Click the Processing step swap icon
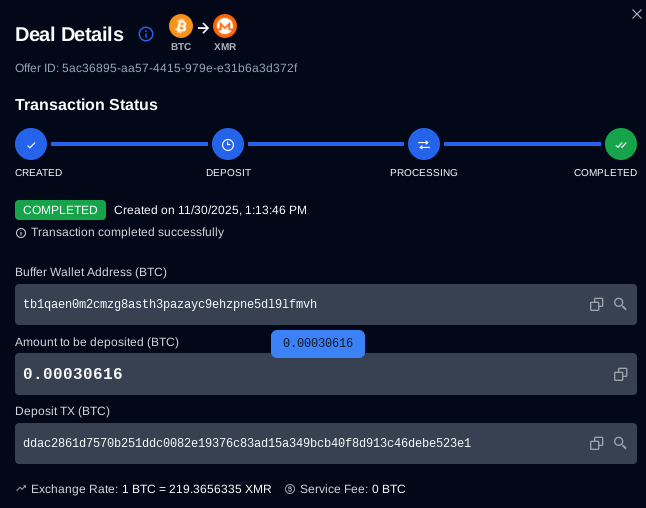 click(424, 145)
